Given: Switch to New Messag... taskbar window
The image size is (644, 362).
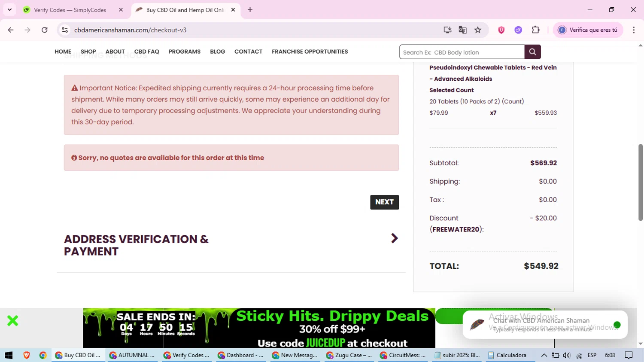Looking at the screenshot, I should click(x=295, y=355).
